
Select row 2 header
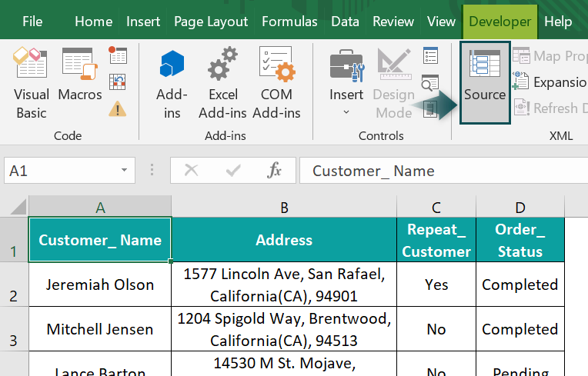(x=14, y=284)
